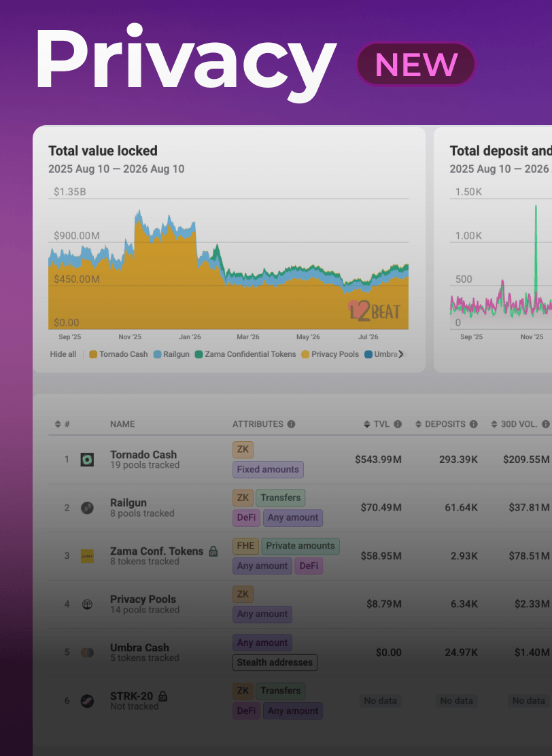
Task: Toggle Zama Confidential Tokens legend series
Action: (x=245, y=354)
